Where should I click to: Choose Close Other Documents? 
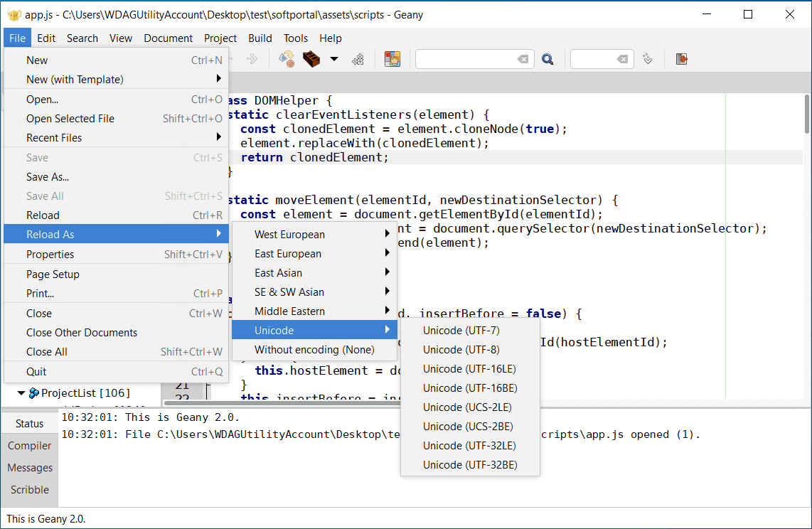(x=116, y=332)
